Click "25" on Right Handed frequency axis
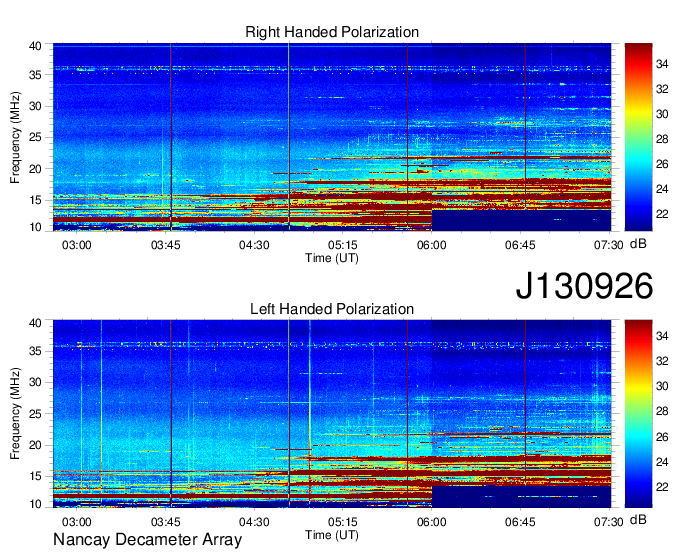Viewport: 680px width, 552px height. click(35, 137)
